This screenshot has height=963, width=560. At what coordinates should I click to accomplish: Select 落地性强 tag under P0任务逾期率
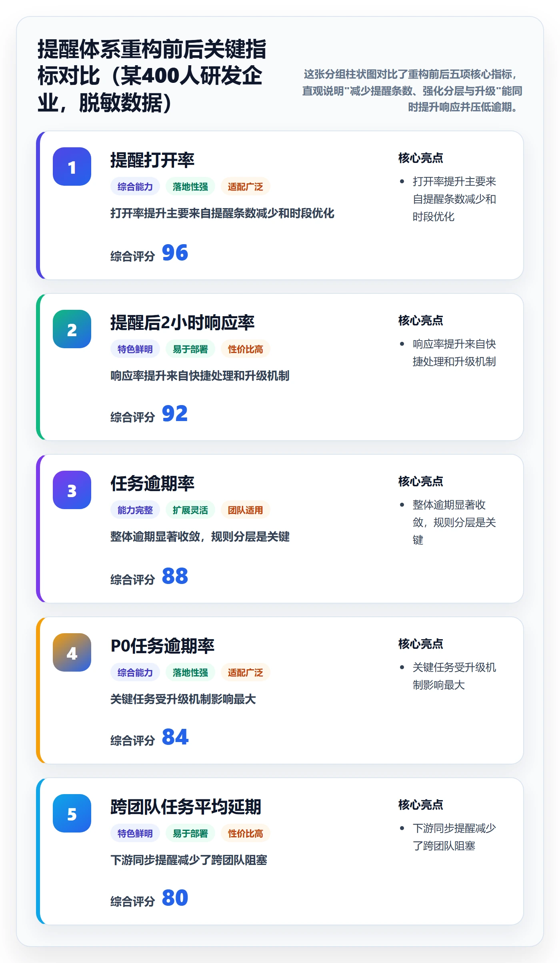pos(190,672)
